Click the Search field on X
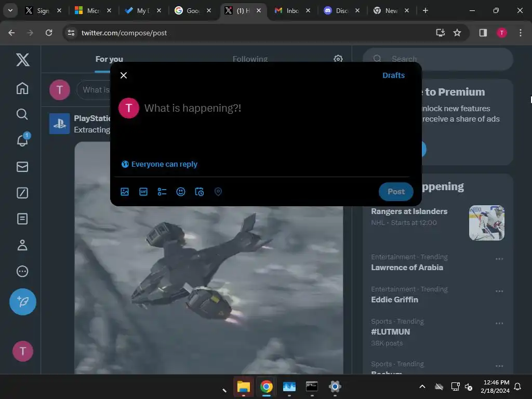This screenshot has height=399, width=532. click(x=438, y=59)
